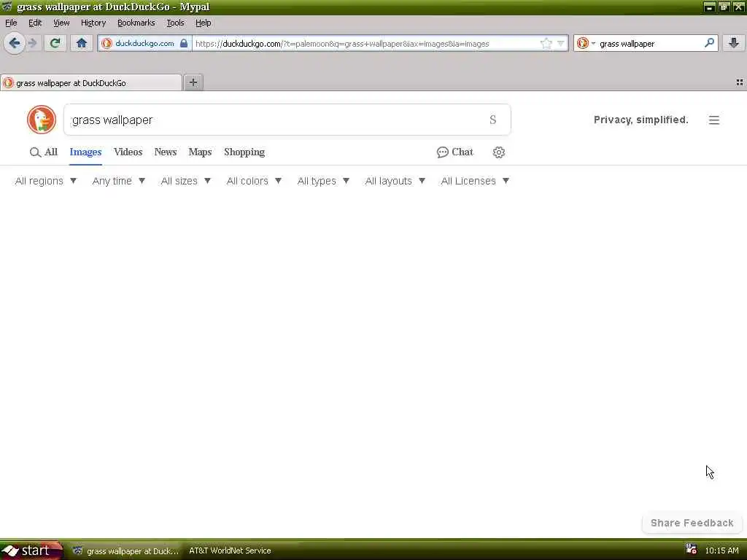Click AT&T WorldNet Service taskbar item
Image resolution: width=747 pixels, height=560 pixels.
point(230,551)
